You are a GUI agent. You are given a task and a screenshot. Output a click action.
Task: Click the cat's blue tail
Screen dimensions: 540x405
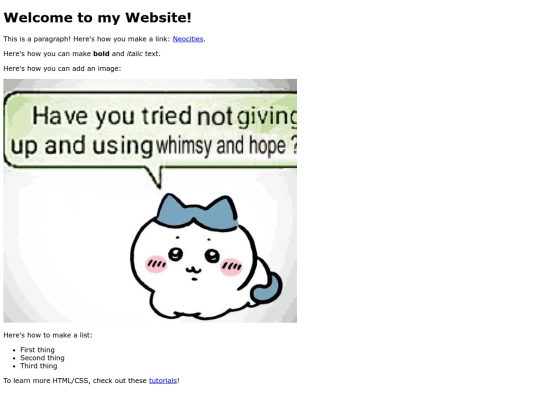coord(267,287)
